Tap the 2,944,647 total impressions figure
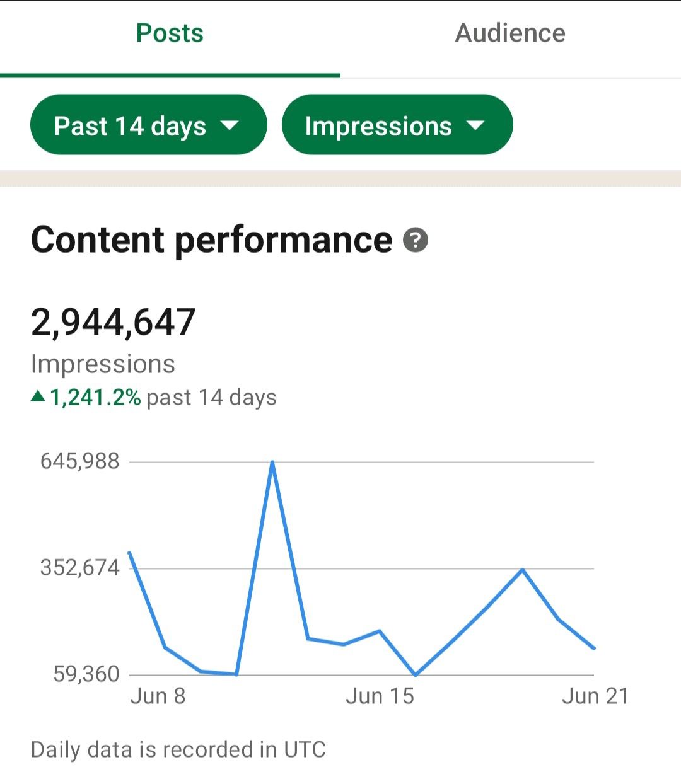 (113, 322)
